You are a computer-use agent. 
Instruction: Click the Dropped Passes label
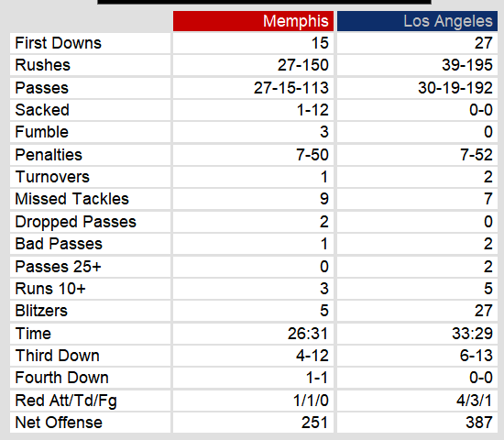pos(76,222)
